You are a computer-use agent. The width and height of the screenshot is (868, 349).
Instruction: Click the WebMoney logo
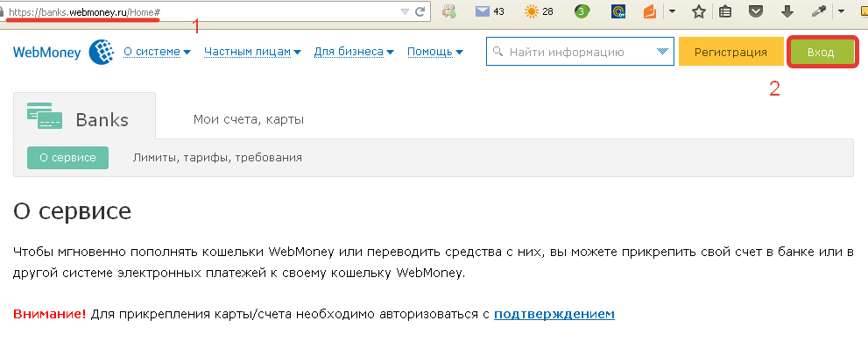(x=64, y=53)
